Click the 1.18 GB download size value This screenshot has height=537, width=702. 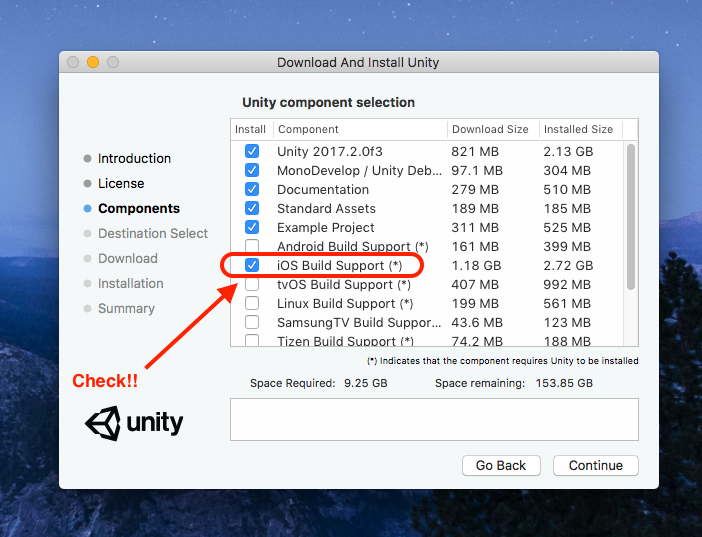pyautogui.click(x=476, y=266)
